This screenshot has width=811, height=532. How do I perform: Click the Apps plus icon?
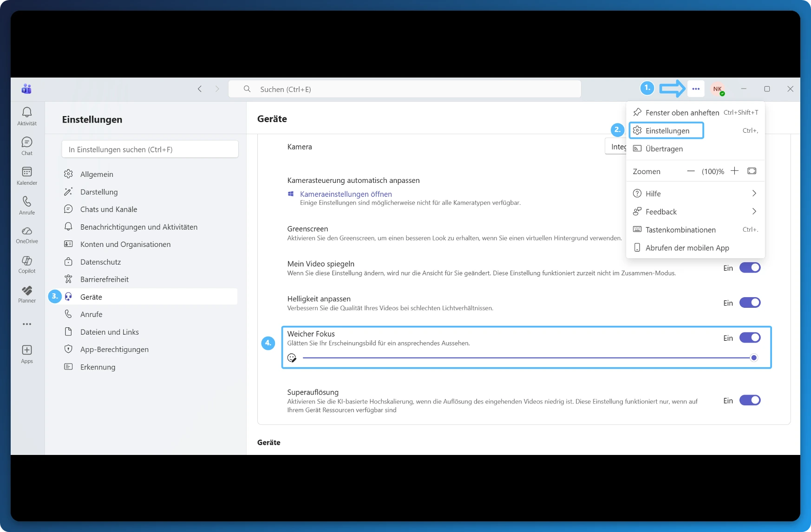[x=27, y=350]
